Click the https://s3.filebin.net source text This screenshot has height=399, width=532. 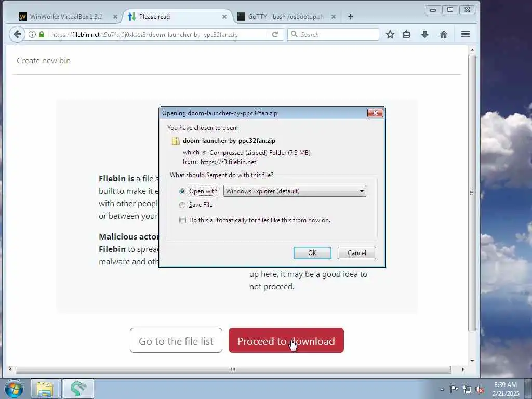pyautogui.click(x=229, y=162)
